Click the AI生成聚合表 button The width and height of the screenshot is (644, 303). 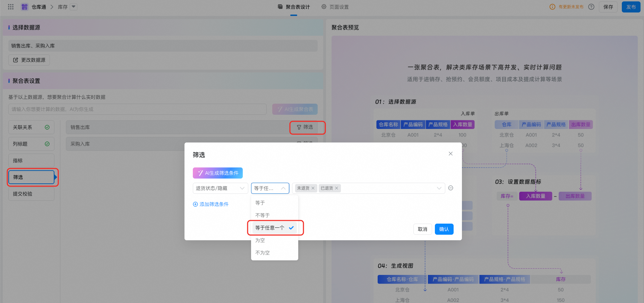tap(295, 109)
